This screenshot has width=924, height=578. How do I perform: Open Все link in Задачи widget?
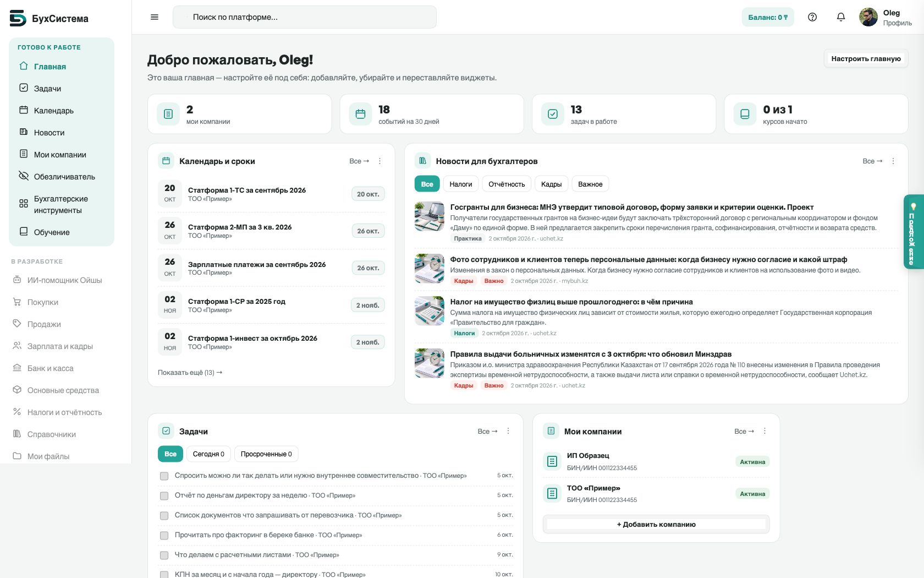click(x=487, y=431)
